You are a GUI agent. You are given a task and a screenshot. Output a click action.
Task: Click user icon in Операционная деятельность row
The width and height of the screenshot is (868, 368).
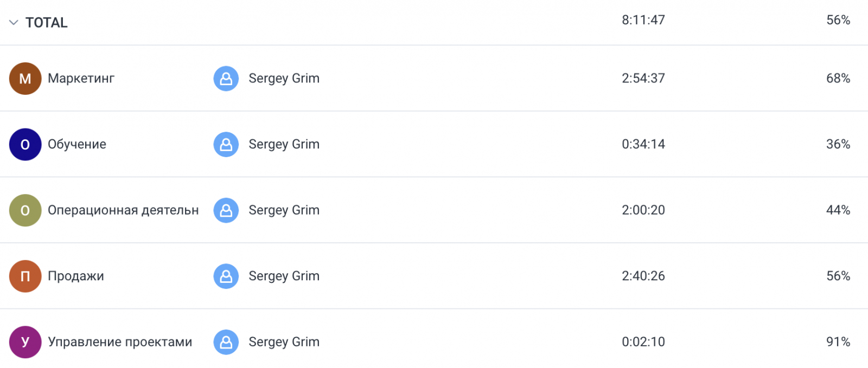[x=226, y=210]
